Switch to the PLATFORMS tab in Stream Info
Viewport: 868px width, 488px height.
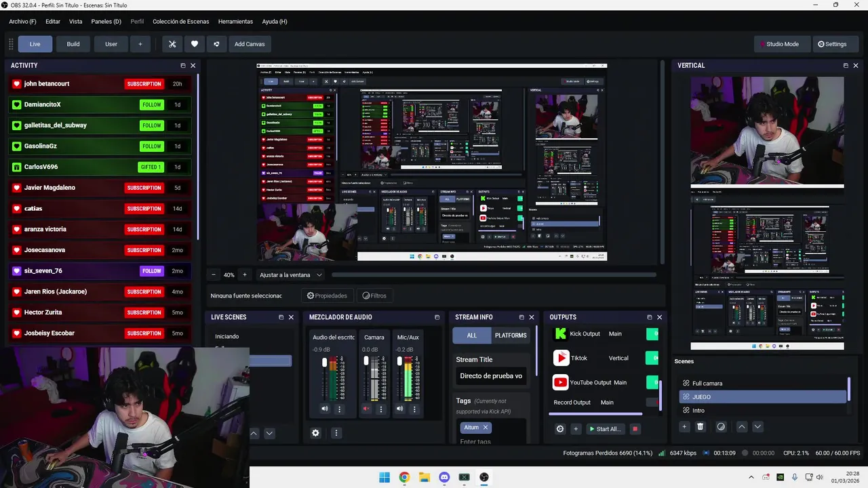(511, 335)
